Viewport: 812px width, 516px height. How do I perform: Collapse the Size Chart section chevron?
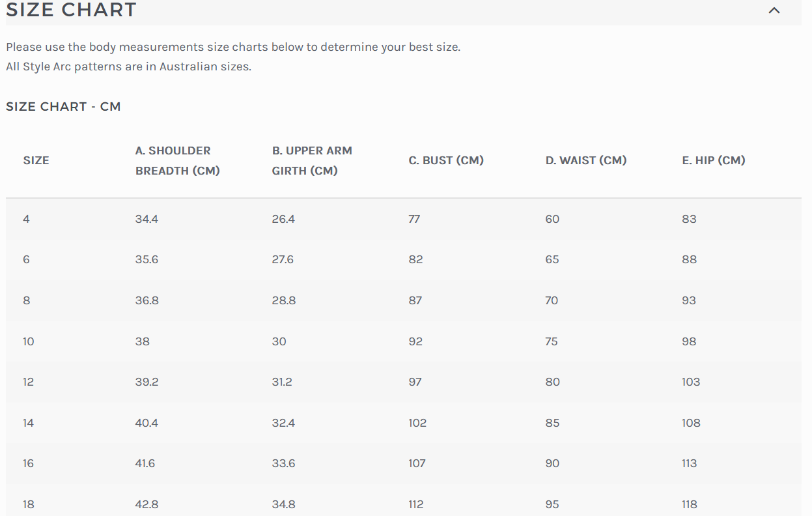[774, 10]
